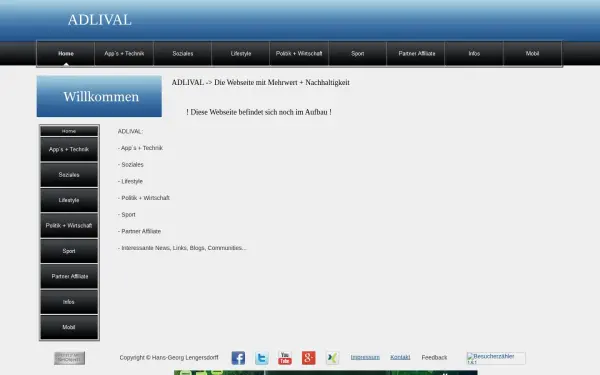Open the Xing social icon
Image resolution: width=600 pixels, height=375 pixels.
332,358
